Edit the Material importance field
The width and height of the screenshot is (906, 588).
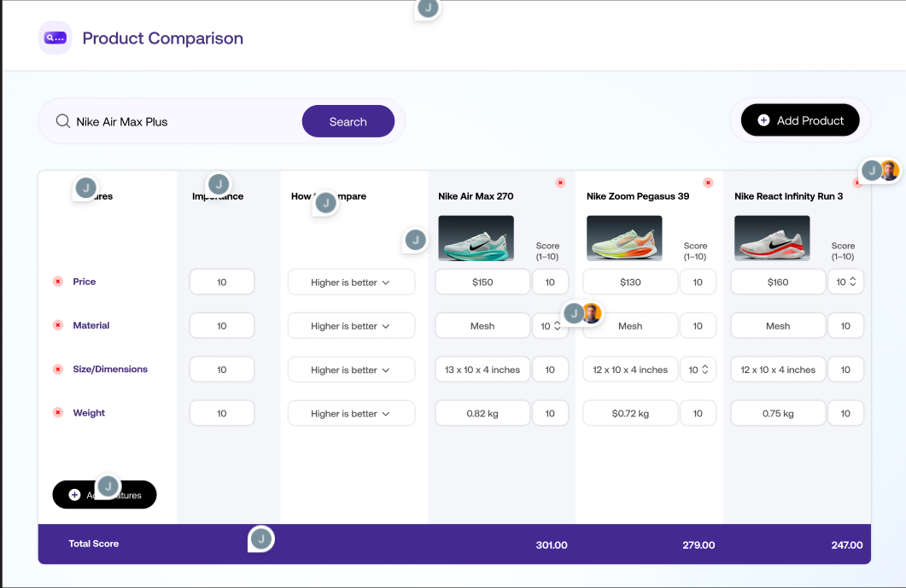pos(222,326)
